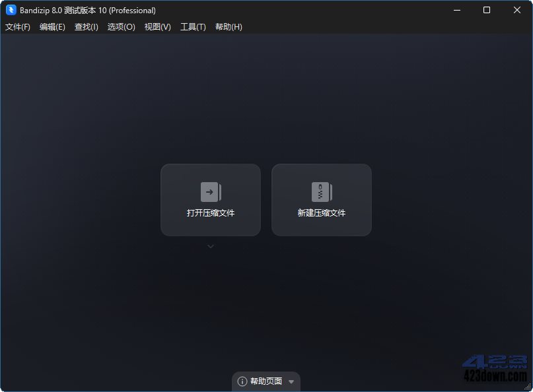Open the 编辑(E) edit menu

coord(52,27)
